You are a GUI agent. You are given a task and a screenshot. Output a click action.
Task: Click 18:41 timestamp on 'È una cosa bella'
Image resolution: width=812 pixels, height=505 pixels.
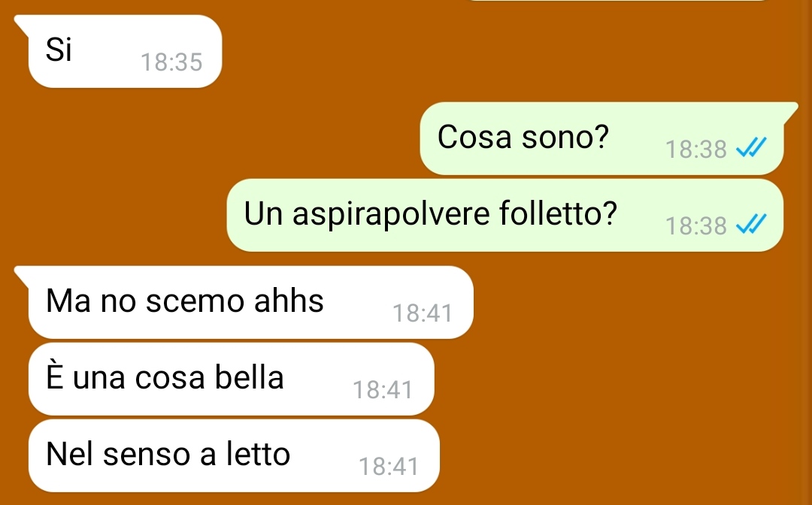(383, 389)
